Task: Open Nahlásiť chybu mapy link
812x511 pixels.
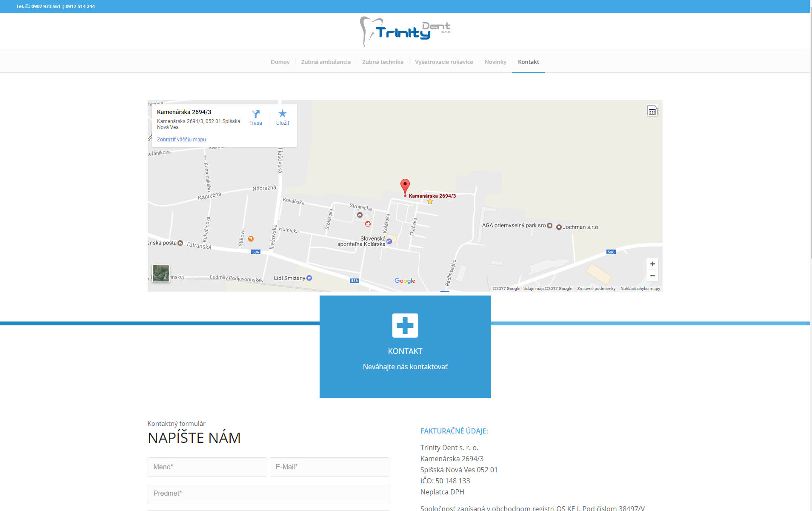Action: click(x=640, y=289)
